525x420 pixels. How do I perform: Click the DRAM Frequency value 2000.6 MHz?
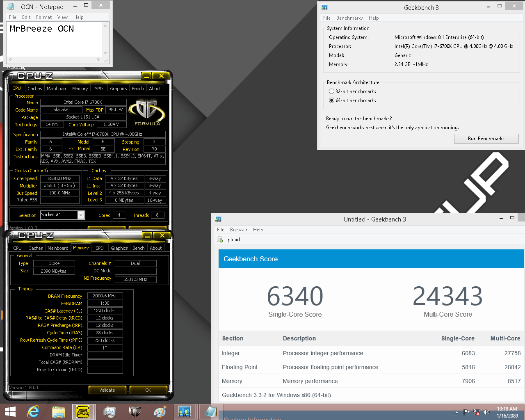pos(105,296)
